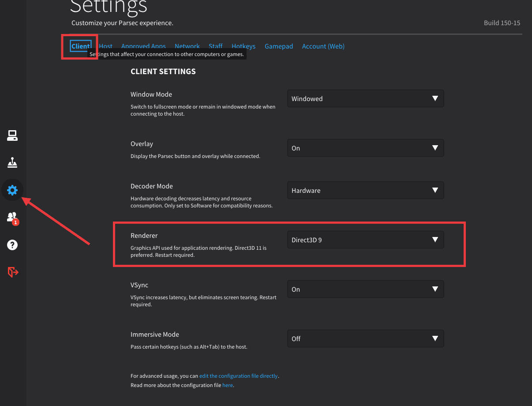Open the Arcade joystick icon in the sidebar

[x=12, y=163]
